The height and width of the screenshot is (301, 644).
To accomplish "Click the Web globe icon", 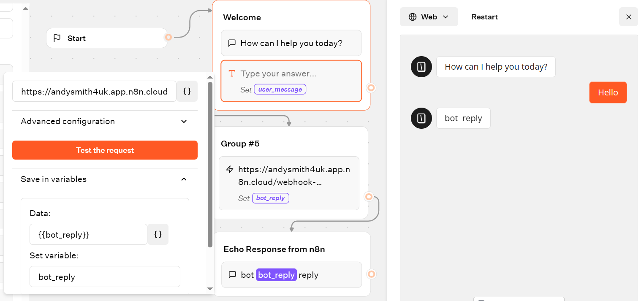I will click(413, 17).
